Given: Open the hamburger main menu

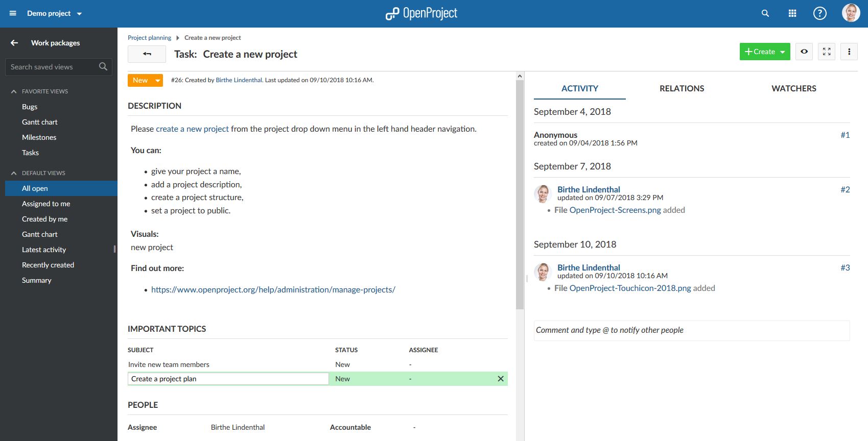Looking at the screenshot, I should [x=13, y=14].
